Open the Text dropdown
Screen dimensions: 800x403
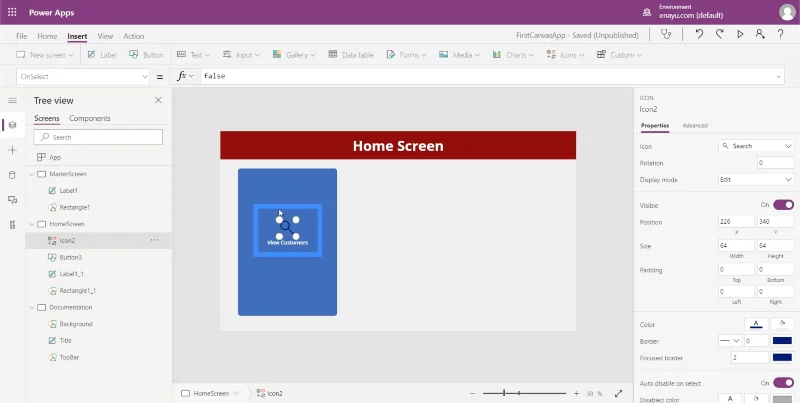tap(193, 55)
